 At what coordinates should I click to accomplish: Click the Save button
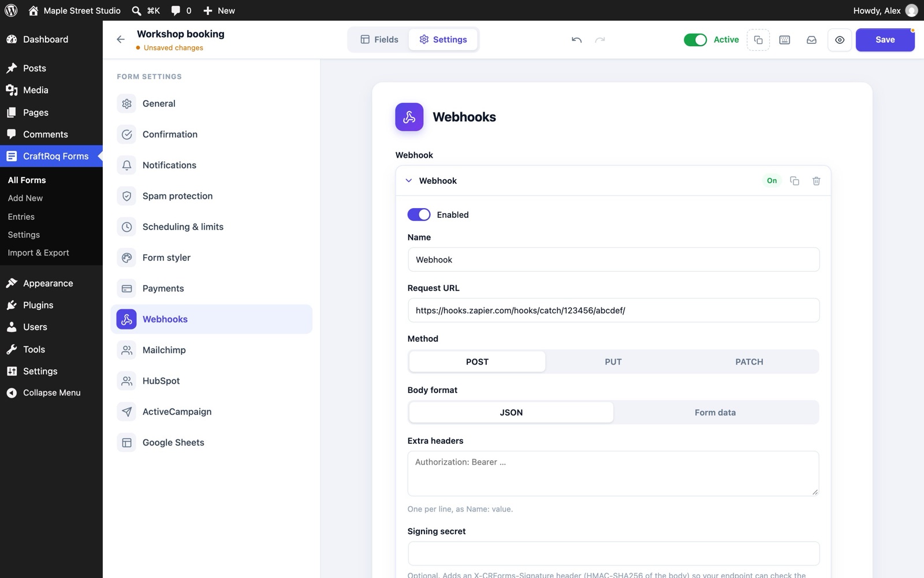(x=885, y=40)
